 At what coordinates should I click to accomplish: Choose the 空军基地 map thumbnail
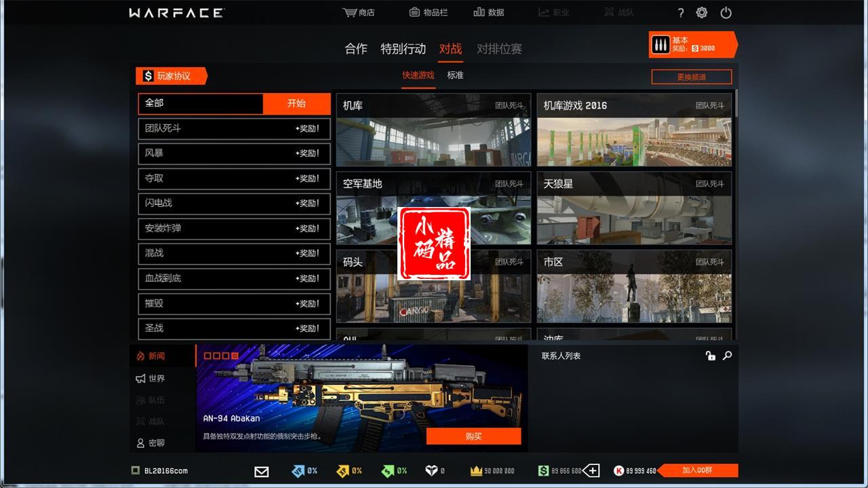coord(433,208)
